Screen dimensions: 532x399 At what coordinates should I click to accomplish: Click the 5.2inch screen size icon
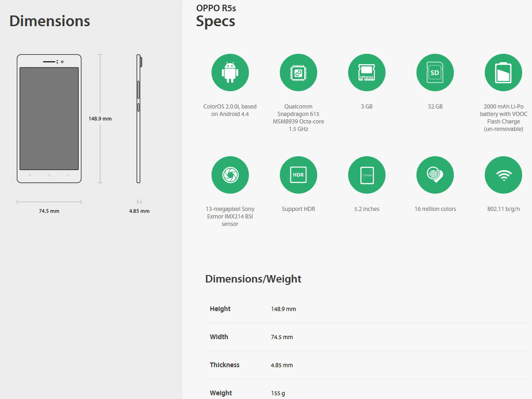pyautogui.click(x=367, y=175)
